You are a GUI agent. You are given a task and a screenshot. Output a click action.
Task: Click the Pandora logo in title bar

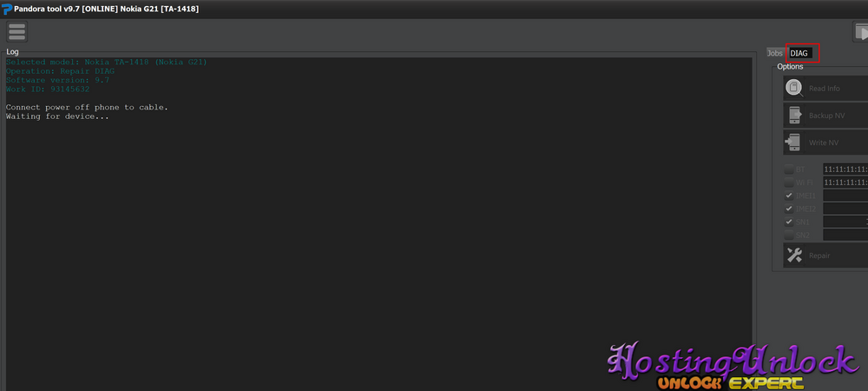point(7,9)
